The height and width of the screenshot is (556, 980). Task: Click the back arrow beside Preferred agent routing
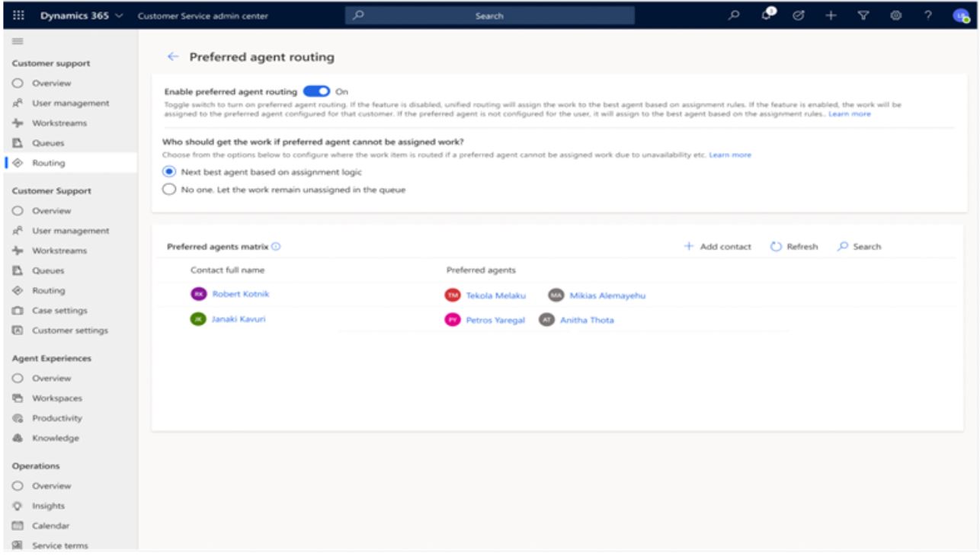(173, 57)
